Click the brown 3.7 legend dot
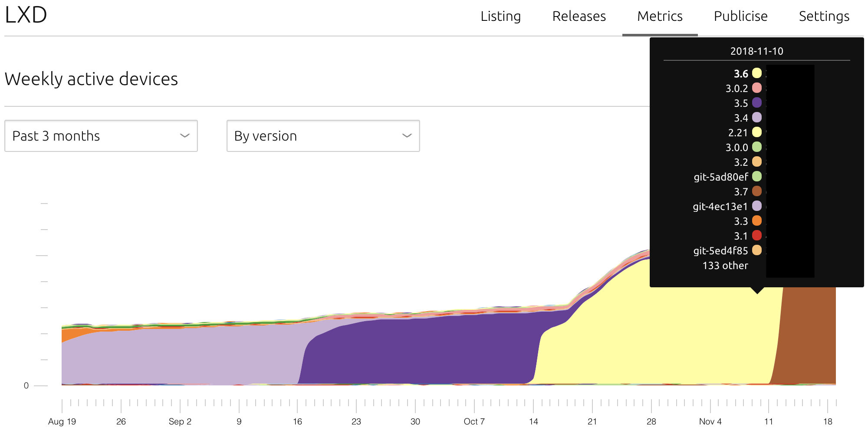This screenshot has width=868, height=434. (x=757, y=191)
